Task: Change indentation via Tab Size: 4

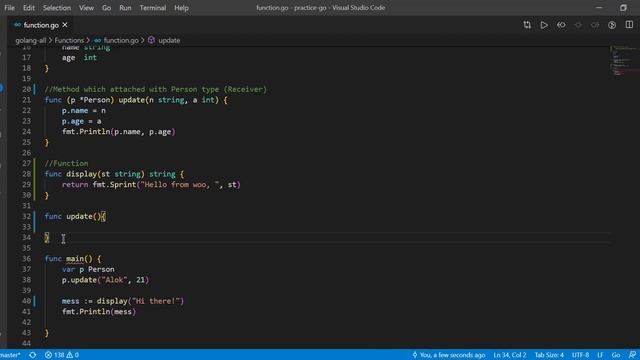Action: (x=549, y=355)
